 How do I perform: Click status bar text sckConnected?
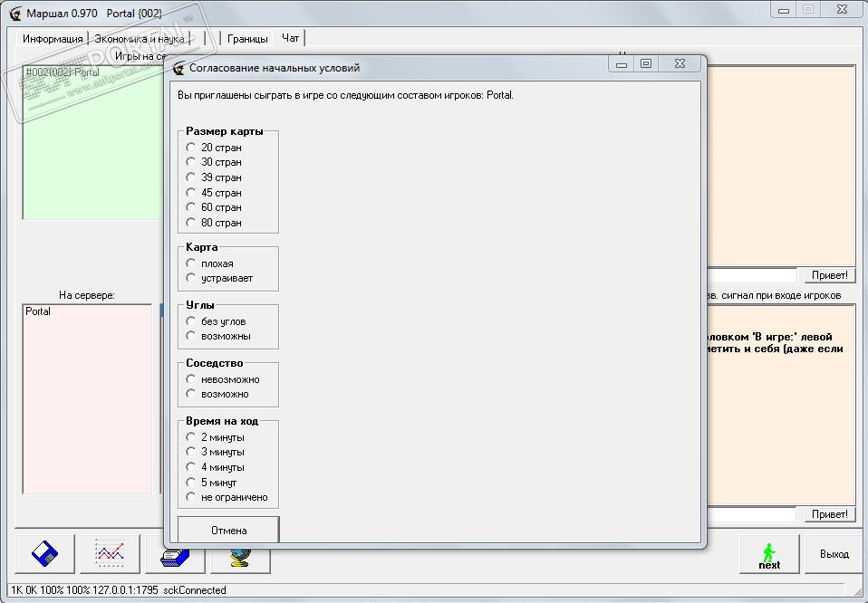pos(195,590)
